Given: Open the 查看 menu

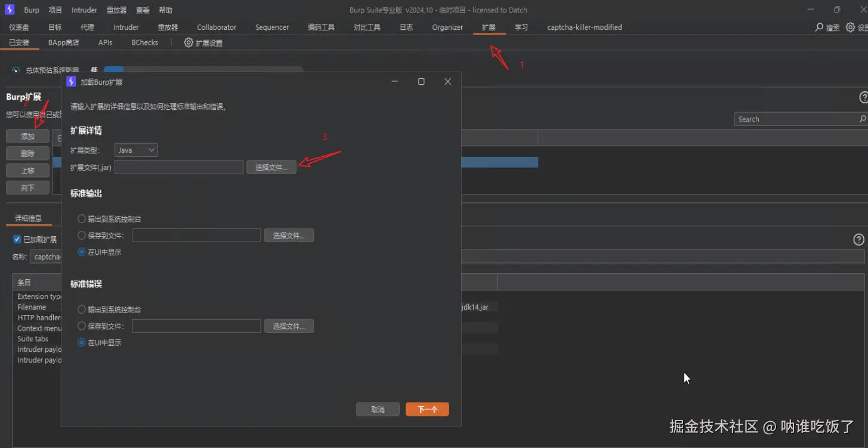Looking at the screenshot, I should coord(143,10).
